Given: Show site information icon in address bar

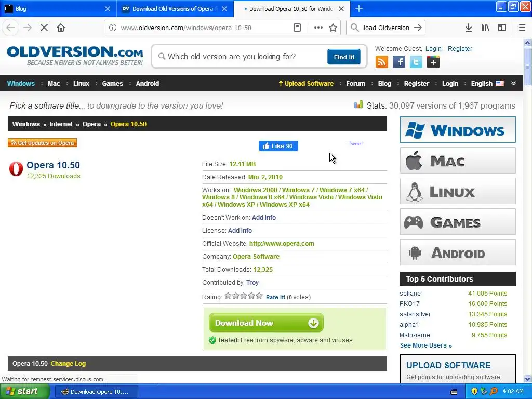Looking at the screenshot, I should tap(113, 28).
